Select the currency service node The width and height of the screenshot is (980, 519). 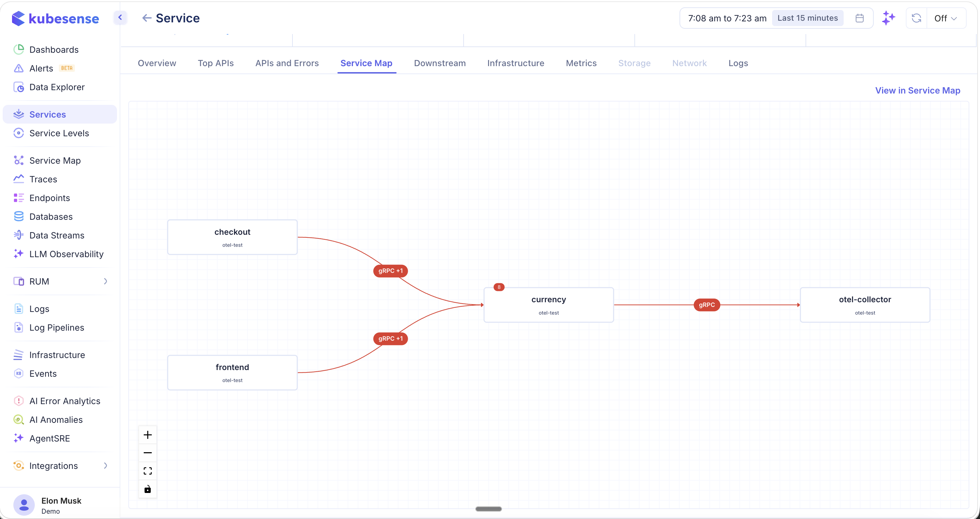tap(548, 305)
